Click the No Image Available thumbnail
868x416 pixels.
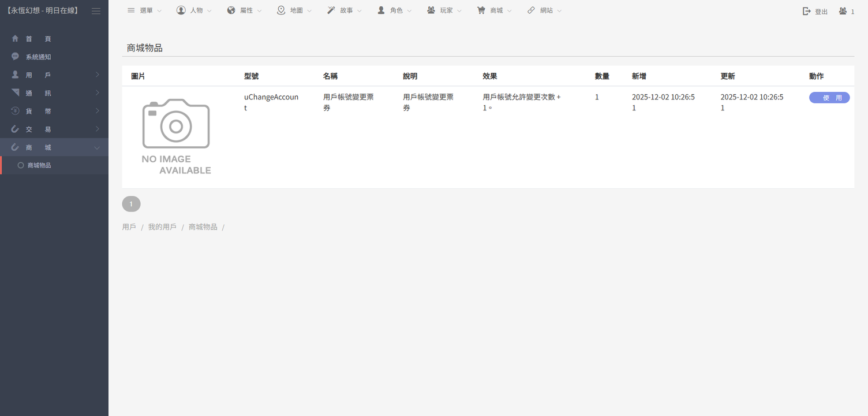click(176, 137)
